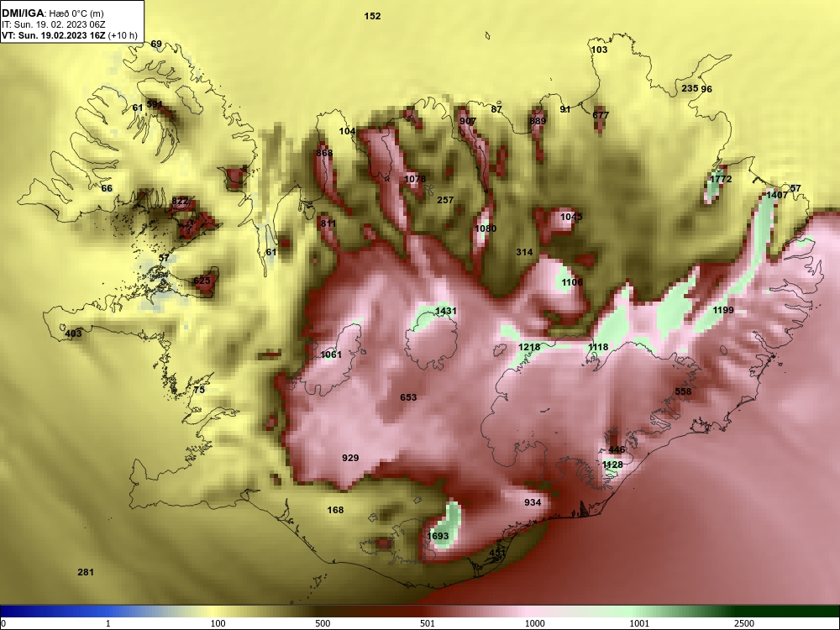The height and width of the screenshot is (630, 840).
Task: Click the 103 value label
Action: coord(599,50)
